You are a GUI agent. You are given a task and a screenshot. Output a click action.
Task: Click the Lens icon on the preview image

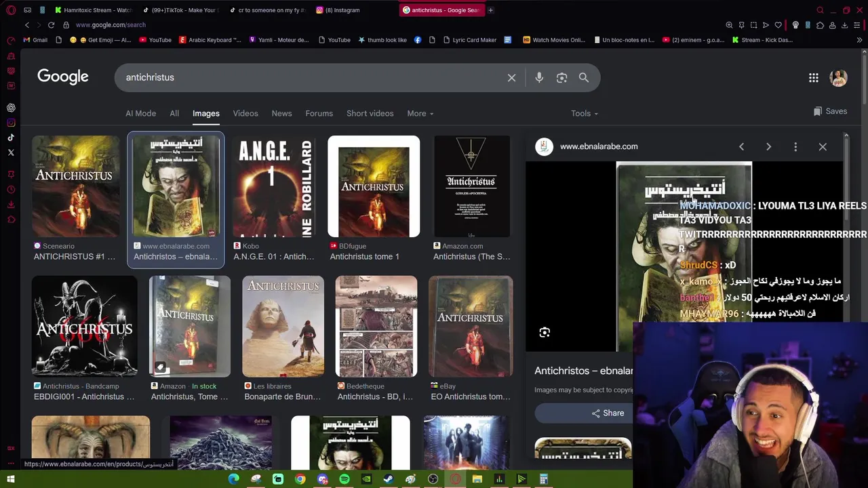[x=545, y=332]
